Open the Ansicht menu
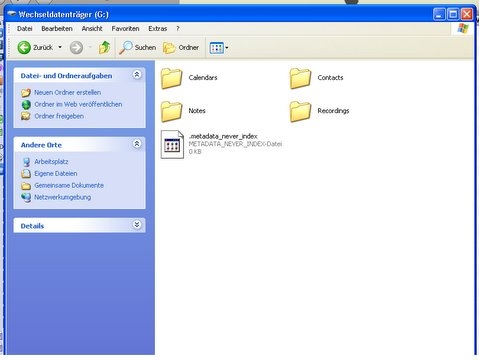Viewport: 479px width, 361px height. tap(92, 29)
